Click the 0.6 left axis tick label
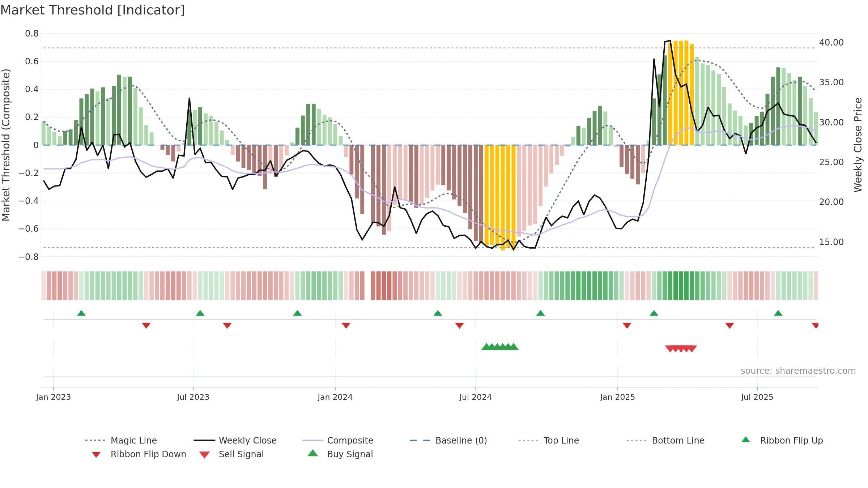868x488 pixels. (x=32, y=61)
